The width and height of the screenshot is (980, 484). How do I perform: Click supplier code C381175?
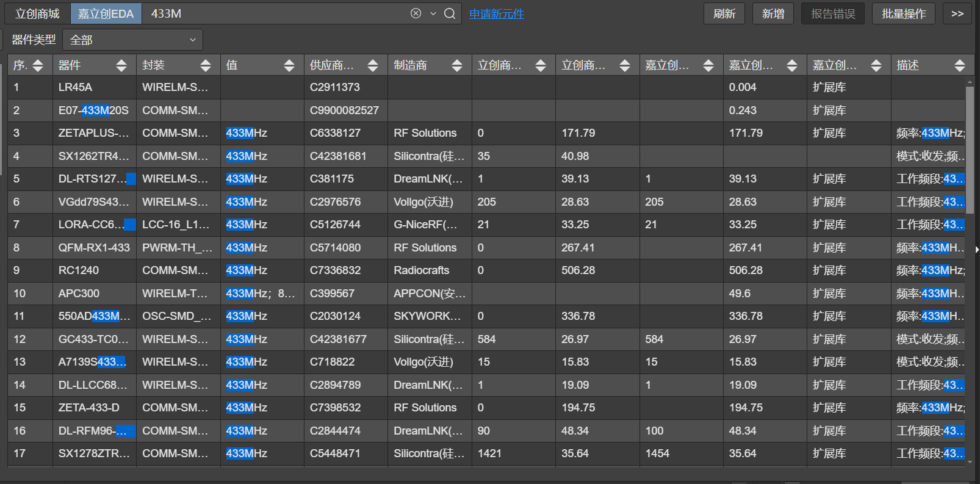coord(332,179)
